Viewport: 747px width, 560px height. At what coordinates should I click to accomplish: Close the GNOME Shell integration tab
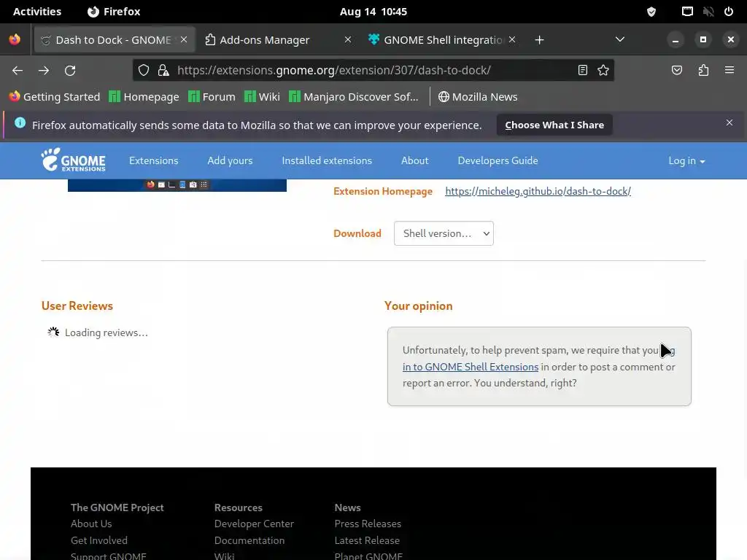[x=512, y=39]
